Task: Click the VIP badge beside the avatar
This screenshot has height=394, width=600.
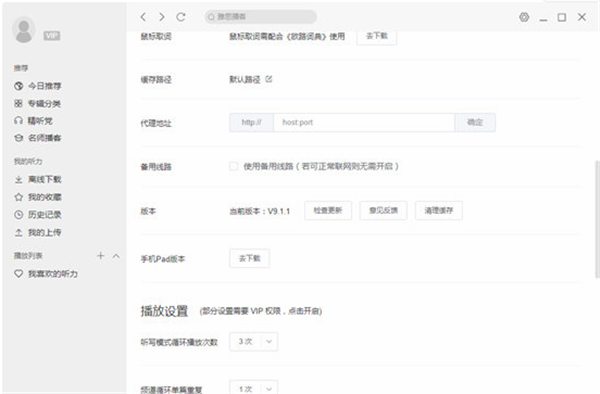Action: 52,36
